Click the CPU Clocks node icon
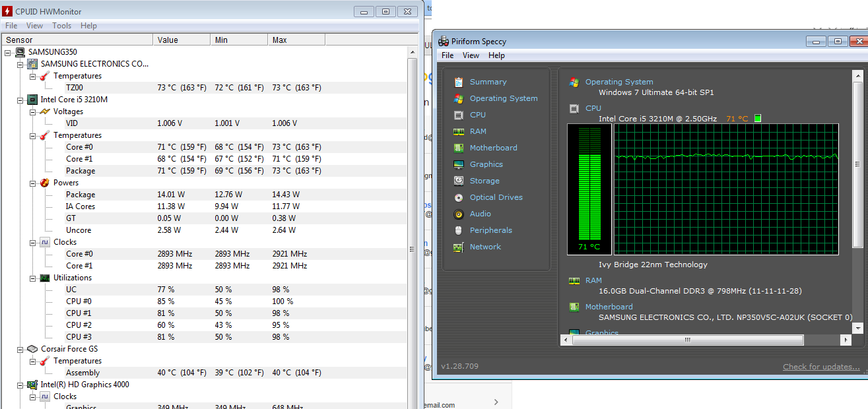This screenshot has height=409, width=868. tap(45, 242)
